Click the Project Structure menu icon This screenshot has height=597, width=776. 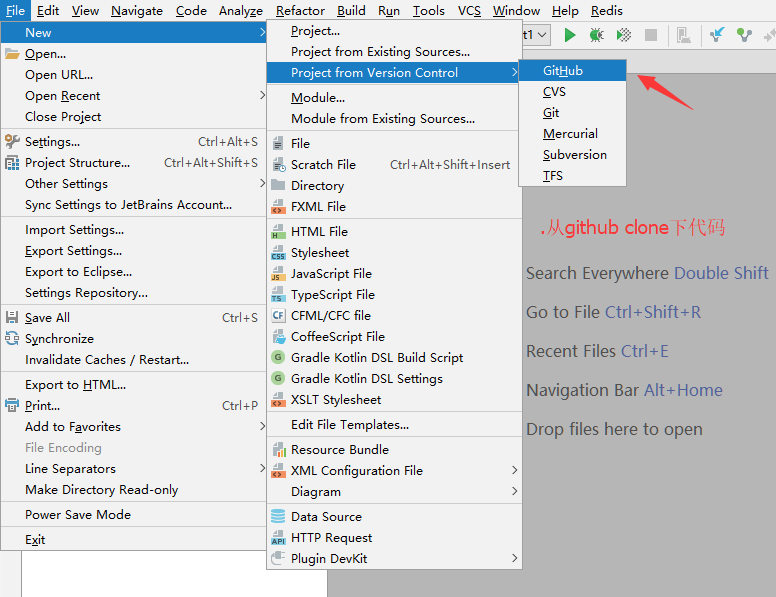[12, 163]
